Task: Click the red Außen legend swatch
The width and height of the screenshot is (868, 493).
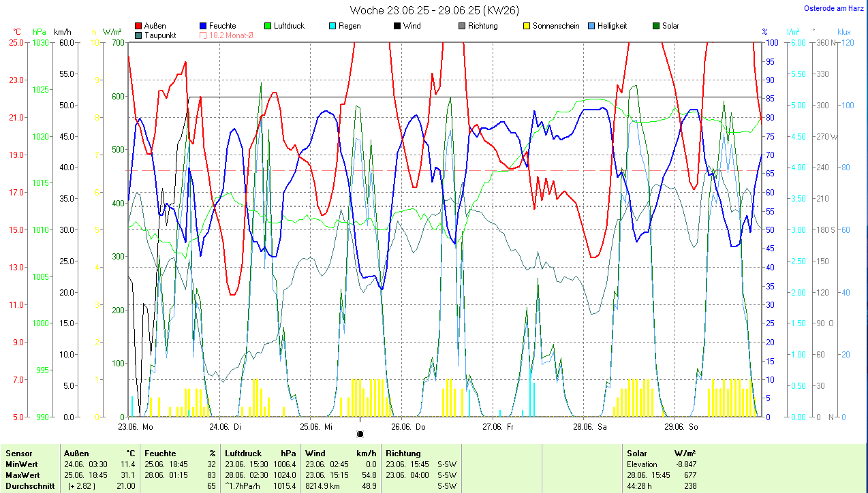Action: pos(139,26)
